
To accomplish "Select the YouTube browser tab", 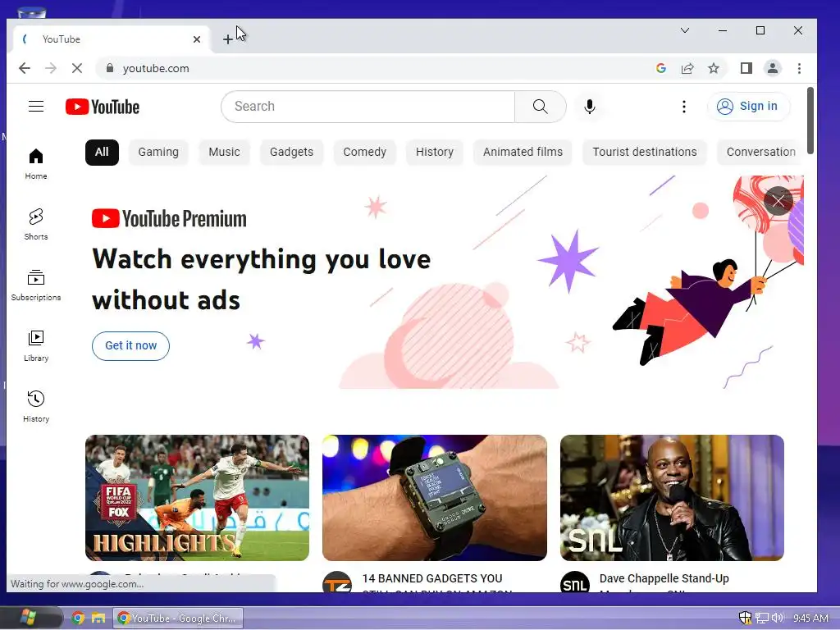I will pyautogui.click(x=110, y=39).
